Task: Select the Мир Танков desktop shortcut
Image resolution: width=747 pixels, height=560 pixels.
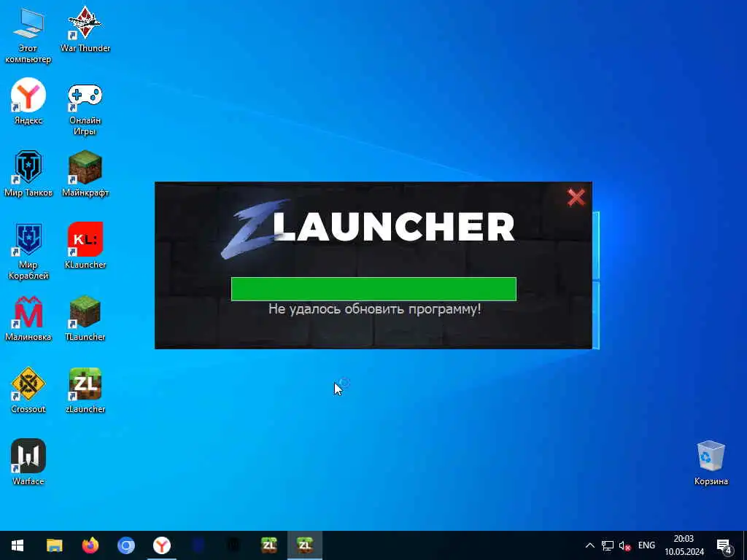Action: pyautogui.click(x=28, y=174)
